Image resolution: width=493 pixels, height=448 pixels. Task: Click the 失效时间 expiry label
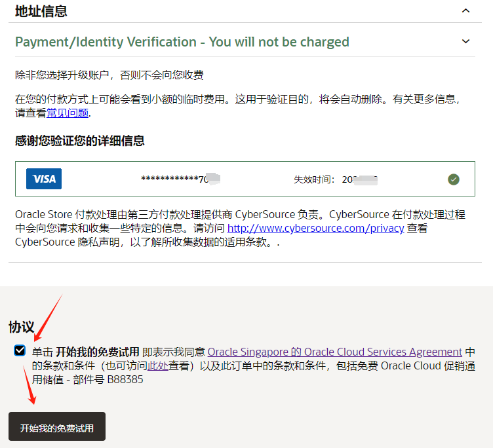[314, 179]
